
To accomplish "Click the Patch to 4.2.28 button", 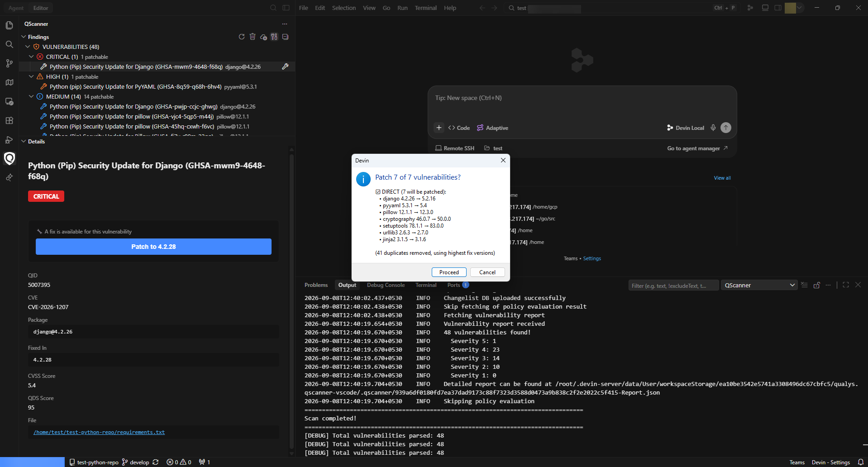I will click(153, 247).
